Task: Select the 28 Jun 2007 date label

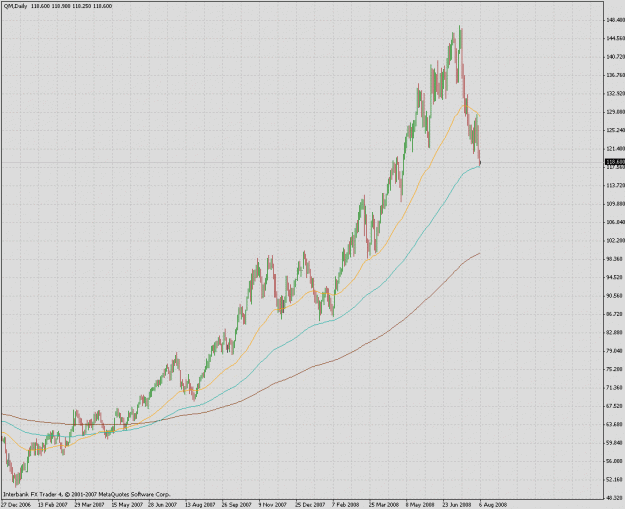Action: (163, 505)
